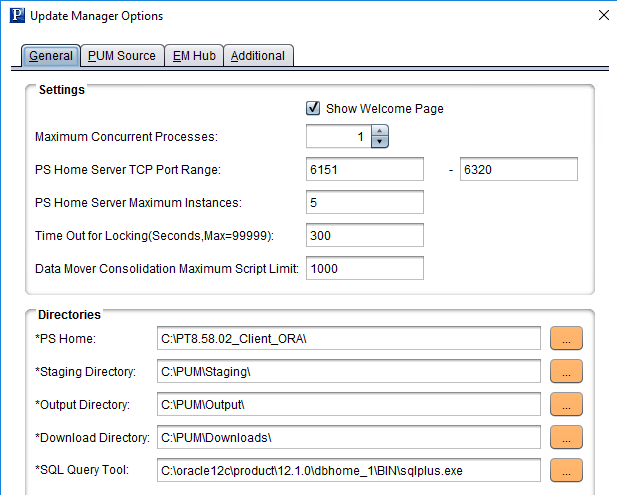
Task: Open the Additional tab
Action: click(258, 55)
